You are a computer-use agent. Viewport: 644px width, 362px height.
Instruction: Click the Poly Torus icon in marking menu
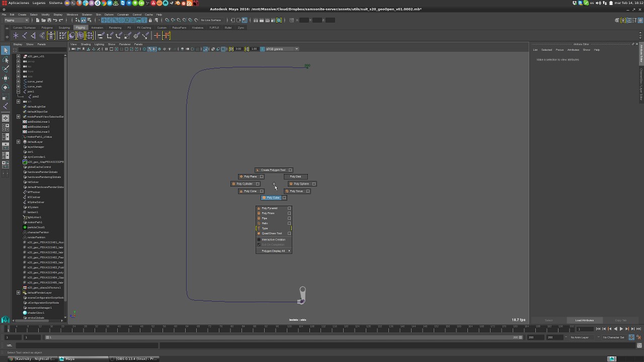tap(287, 191)
